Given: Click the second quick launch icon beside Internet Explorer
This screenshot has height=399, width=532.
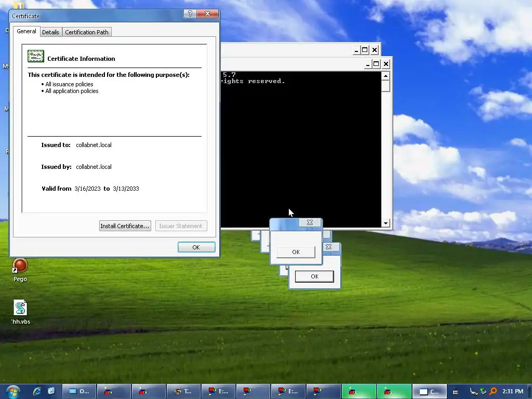Looking at the screenshot, I should (51, 391).
